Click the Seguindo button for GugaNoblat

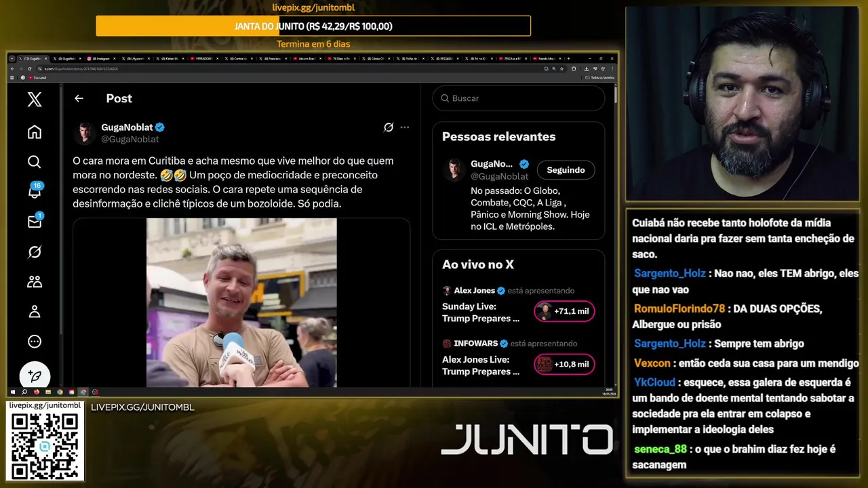566,170
